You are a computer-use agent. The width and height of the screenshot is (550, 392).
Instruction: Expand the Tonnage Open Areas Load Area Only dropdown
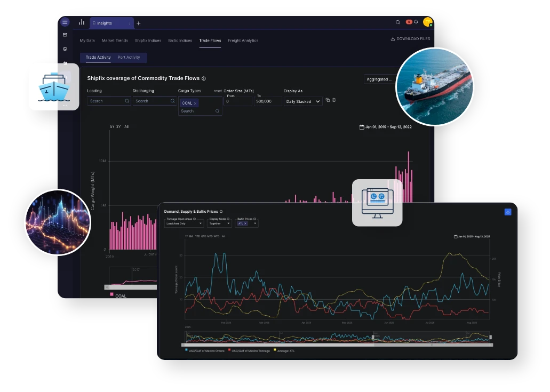pyautogui.click(x=184, y=223)
